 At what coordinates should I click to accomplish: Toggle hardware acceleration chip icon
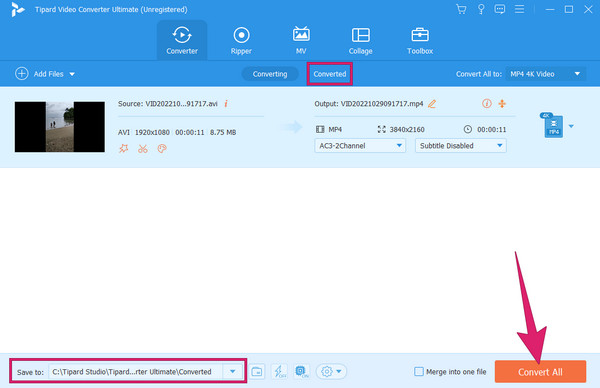[x=302, y=372]
